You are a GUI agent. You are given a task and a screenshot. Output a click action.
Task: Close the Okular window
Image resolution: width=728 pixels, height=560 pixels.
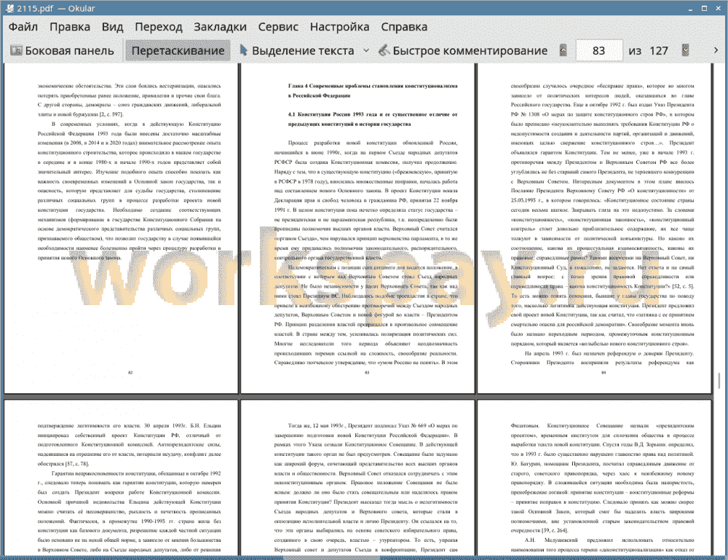coord(718,8)
